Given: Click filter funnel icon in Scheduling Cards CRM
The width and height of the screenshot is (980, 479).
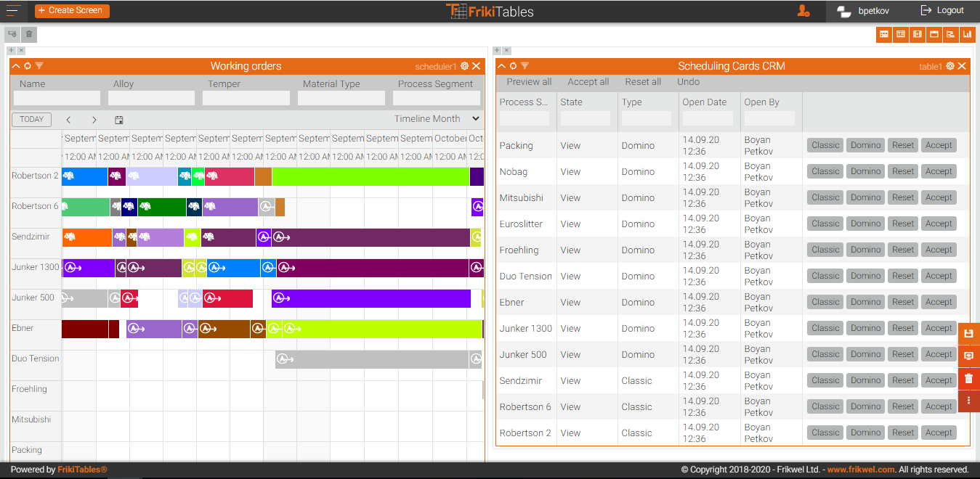Looking at the screenshot, I should [525, 66].
